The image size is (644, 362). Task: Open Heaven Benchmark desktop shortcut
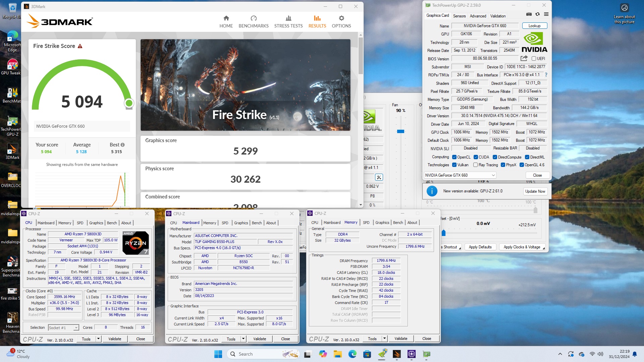click(12, 323)
